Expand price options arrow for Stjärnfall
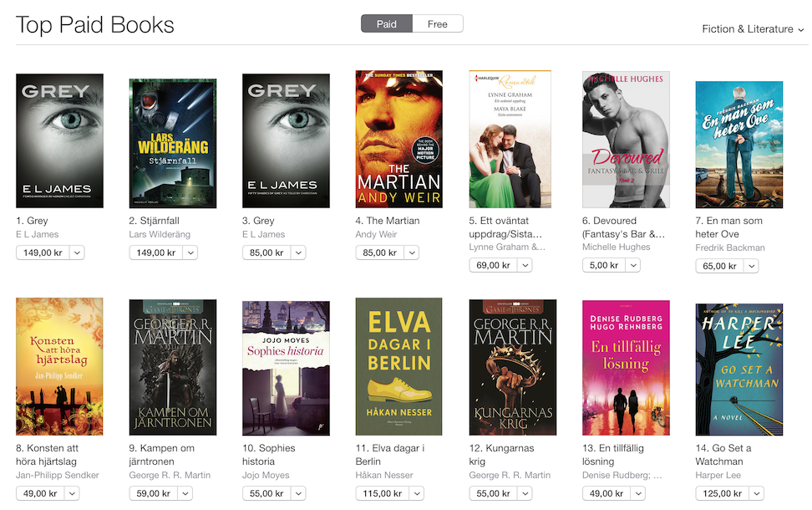Viewport: 812px width, 510px height. coord(190,252)
